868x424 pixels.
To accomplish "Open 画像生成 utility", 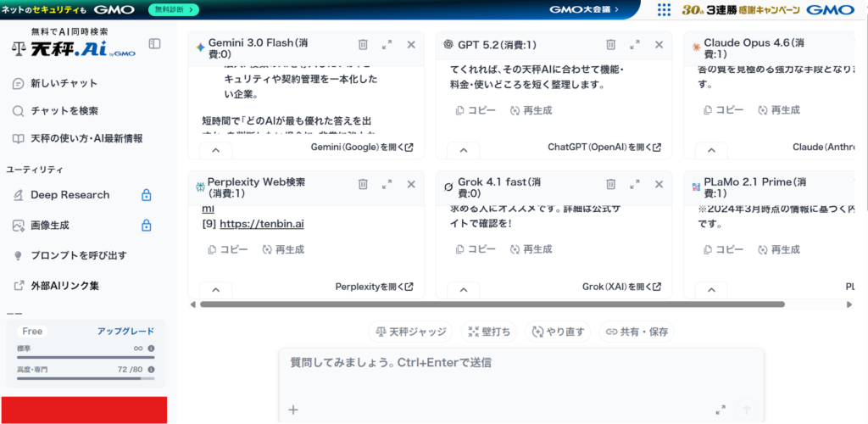I will 41,226.
